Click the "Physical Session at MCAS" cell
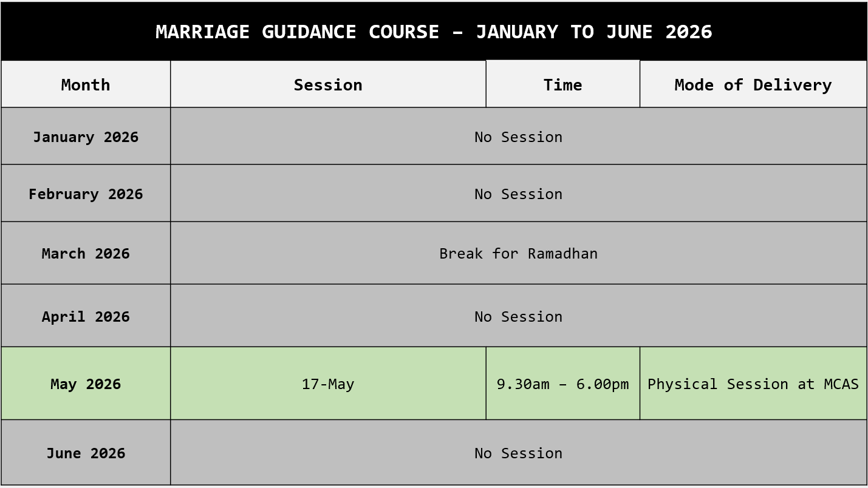 (753, 384)
